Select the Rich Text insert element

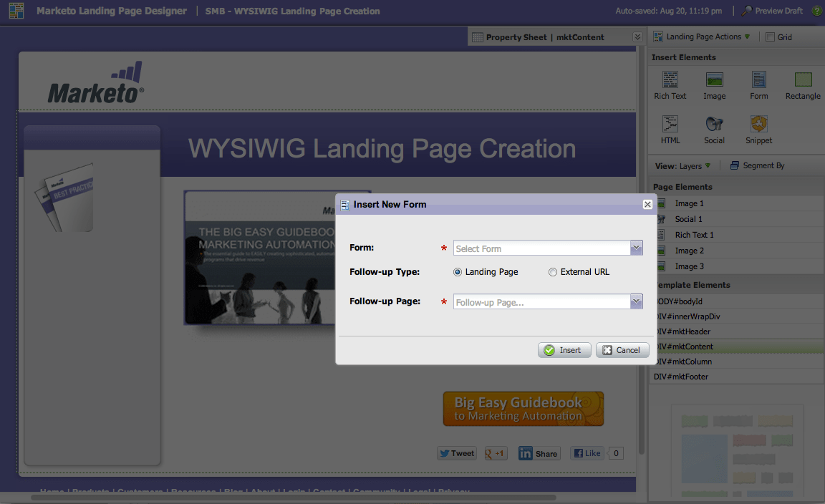tap(670, 85)
